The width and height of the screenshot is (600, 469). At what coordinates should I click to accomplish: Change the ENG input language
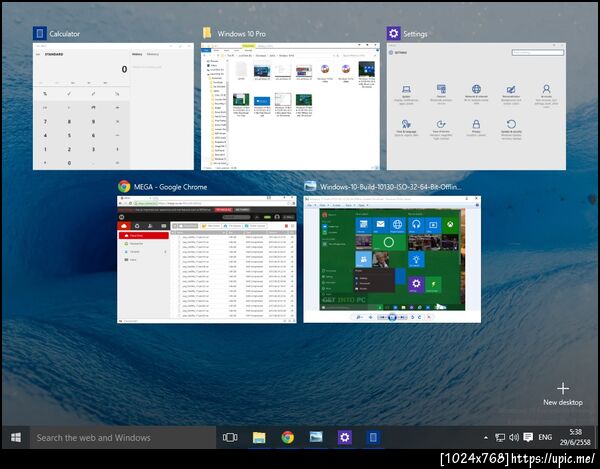[545, 437]
